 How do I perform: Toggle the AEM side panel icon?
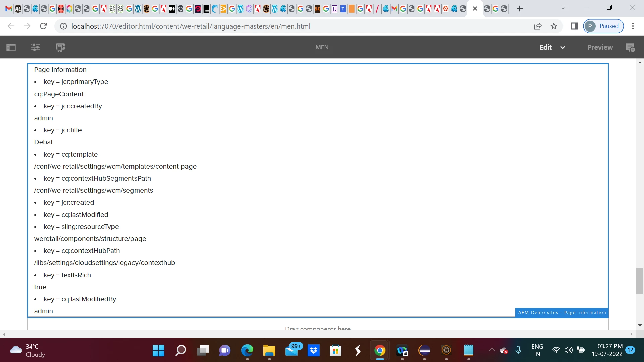click(11, 47)
